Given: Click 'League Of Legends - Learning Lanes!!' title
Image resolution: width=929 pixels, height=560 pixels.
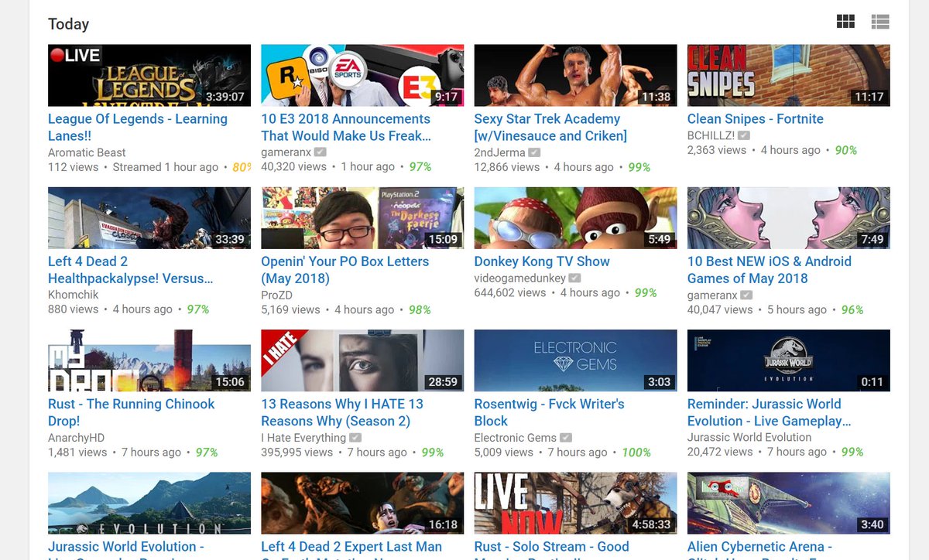Looking at the screenshot, I should [x=138, y=128].
